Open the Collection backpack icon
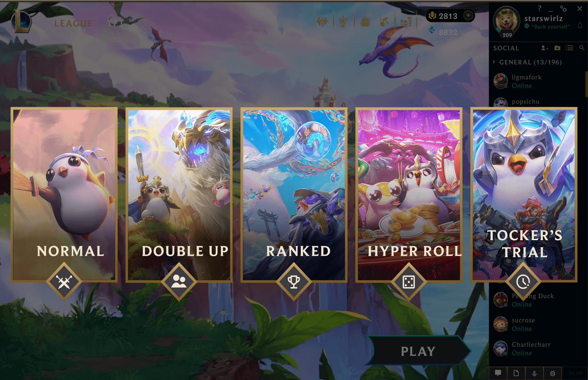 point(365,22)
